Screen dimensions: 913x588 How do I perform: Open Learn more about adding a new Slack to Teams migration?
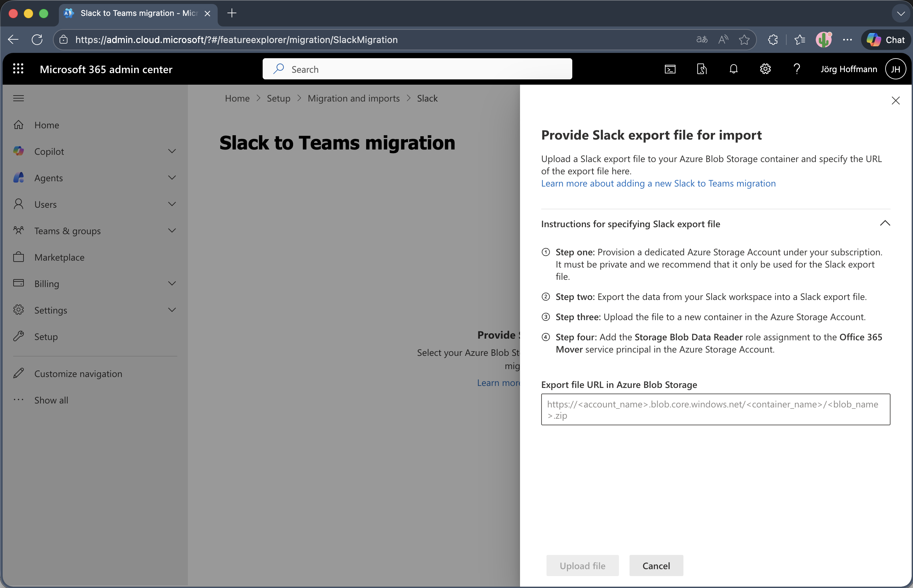(658, 183)
